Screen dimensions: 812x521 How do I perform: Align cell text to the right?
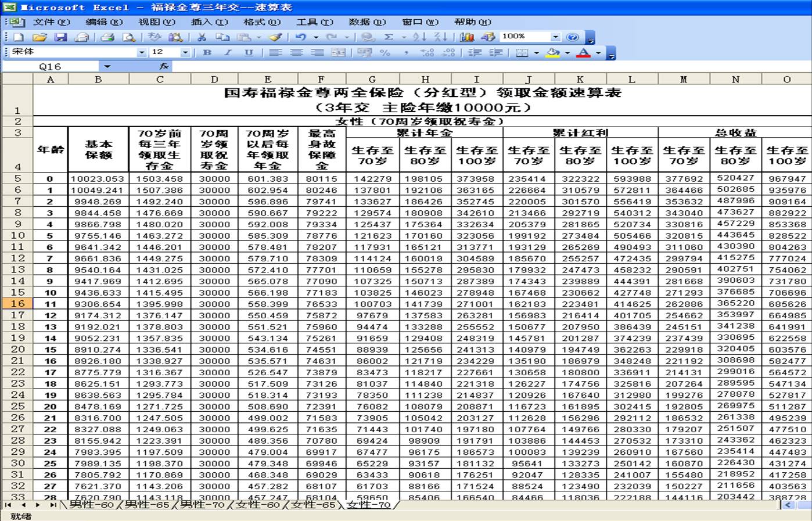(317, 53)
